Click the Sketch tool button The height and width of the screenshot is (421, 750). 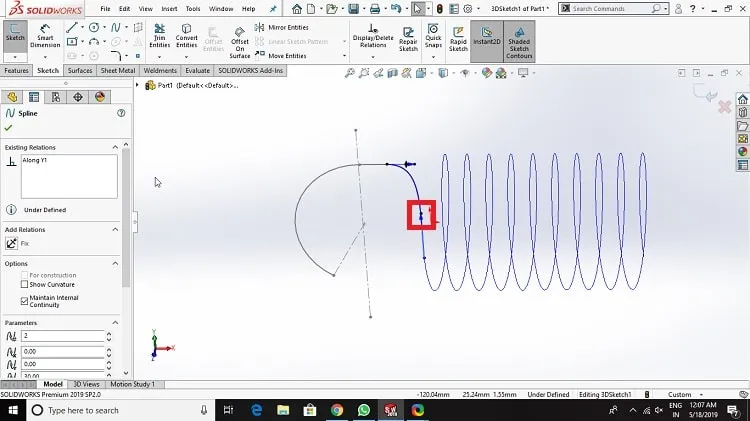[15, 36]
